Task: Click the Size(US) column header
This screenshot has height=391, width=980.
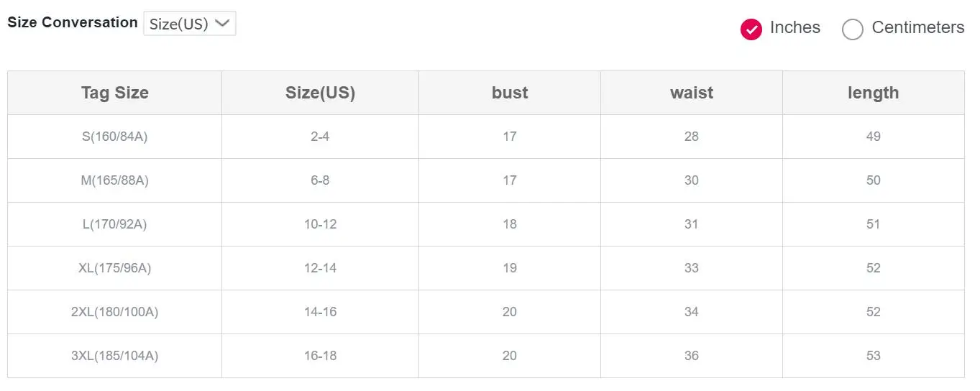Action: click(x=320, y=93)
